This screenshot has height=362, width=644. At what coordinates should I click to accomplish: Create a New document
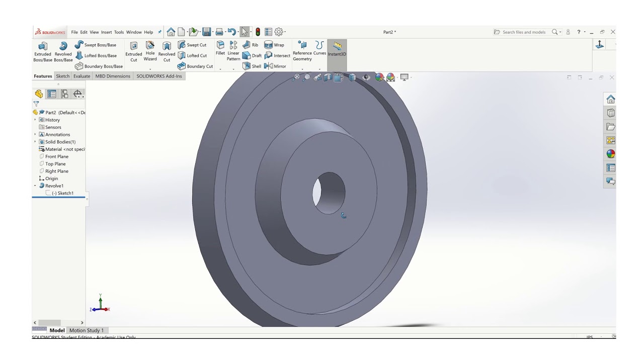[181, 32]
